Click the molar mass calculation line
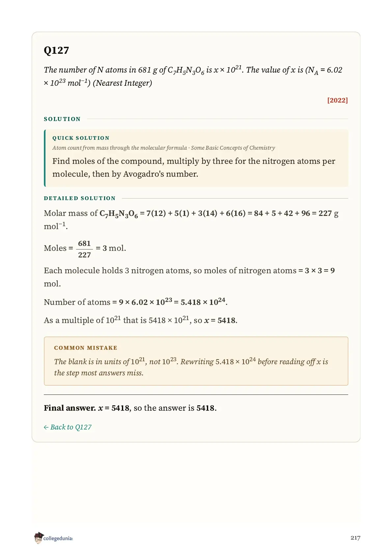The image size is (392, 555). [x=191, y=219]
